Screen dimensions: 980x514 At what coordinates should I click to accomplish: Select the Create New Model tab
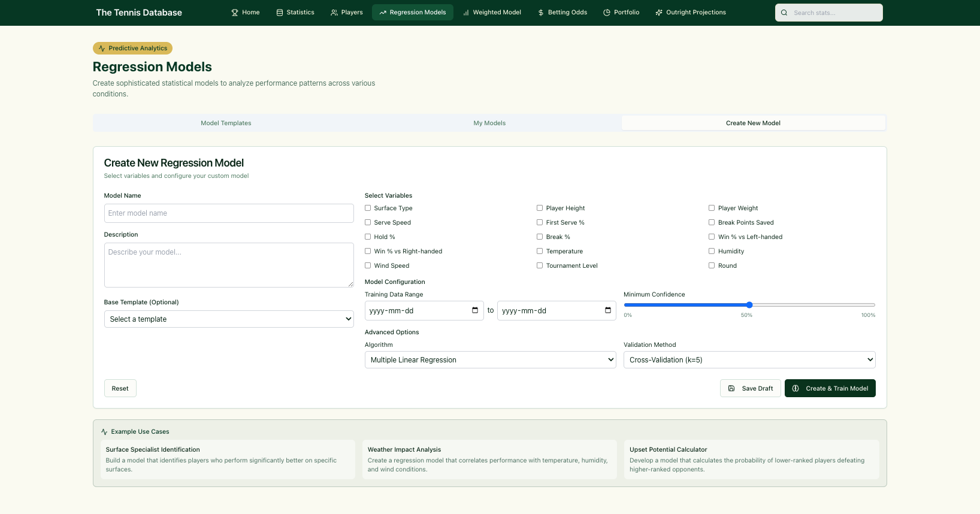(x=753, y=123)
